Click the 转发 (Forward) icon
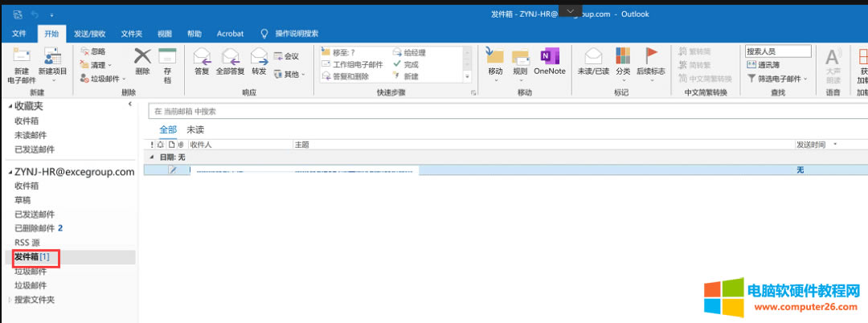This screenshot has width=868, height=323. [259, 60]
